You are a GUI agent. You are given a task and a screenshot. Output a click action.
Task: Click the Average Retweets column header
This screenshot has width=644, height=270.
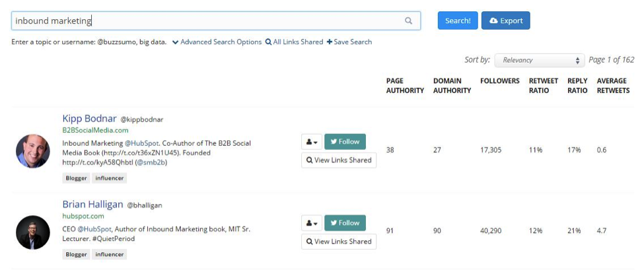pyautogui.click(x=613, y=85)
